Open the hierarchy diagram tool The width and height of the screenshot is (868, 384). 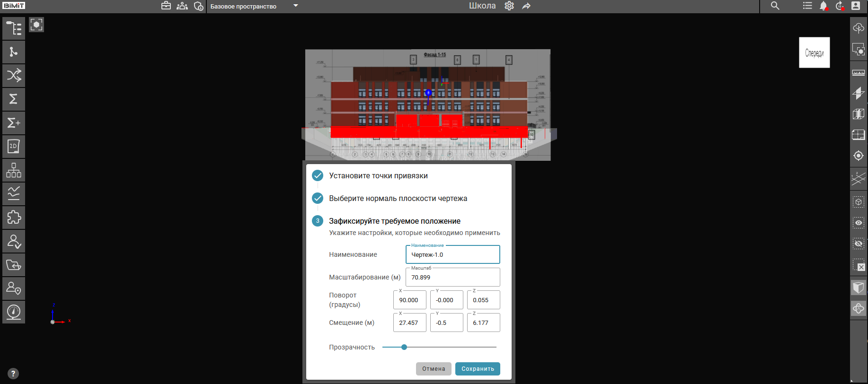[14, 170]
